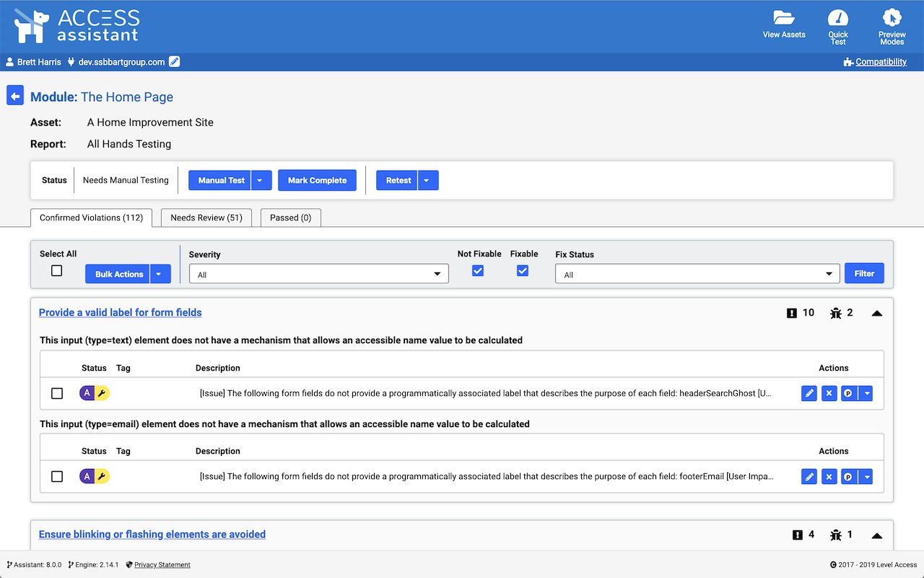Click the Filter button

864,273
